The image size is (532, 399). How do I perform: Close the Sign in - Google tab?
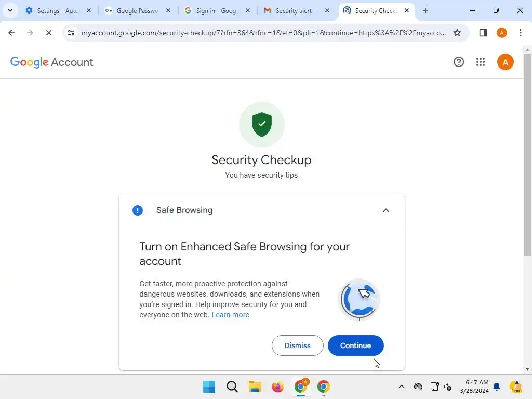pyautogui.click(x=248, y=10)
